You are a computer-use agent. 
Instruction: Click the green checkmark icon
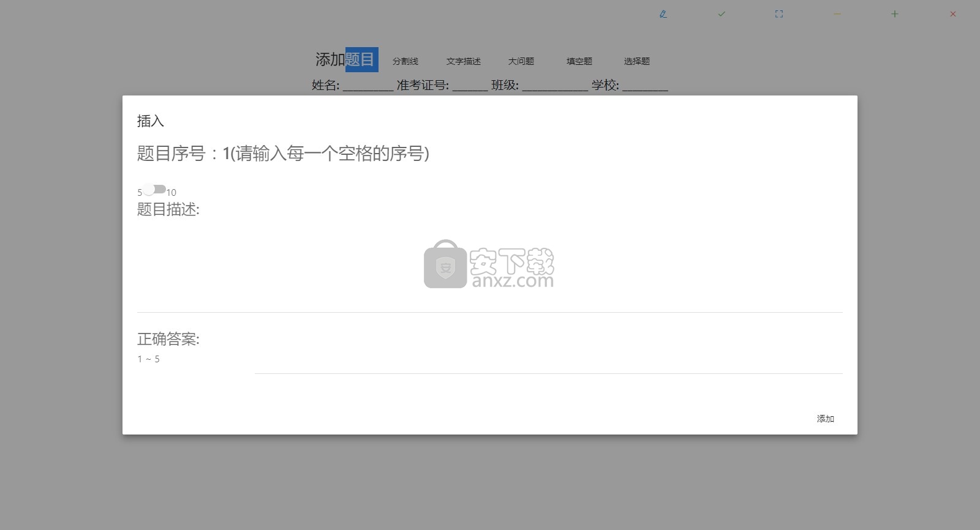(722, 14)
